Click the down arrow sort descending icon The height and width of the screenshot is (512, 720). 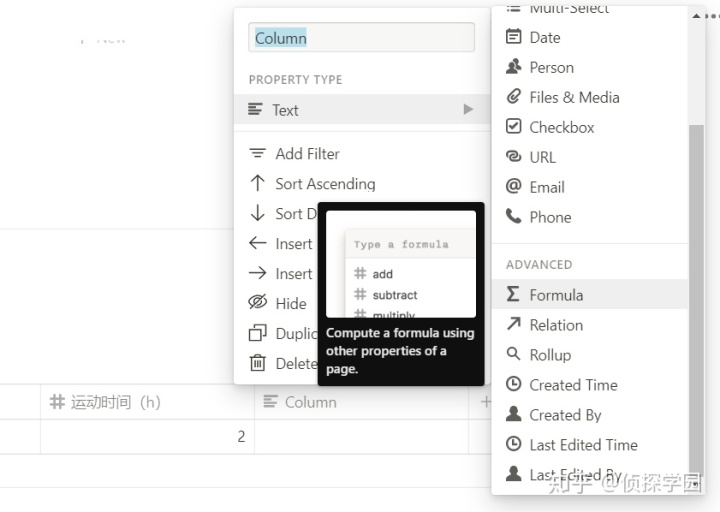pos(258,213)
